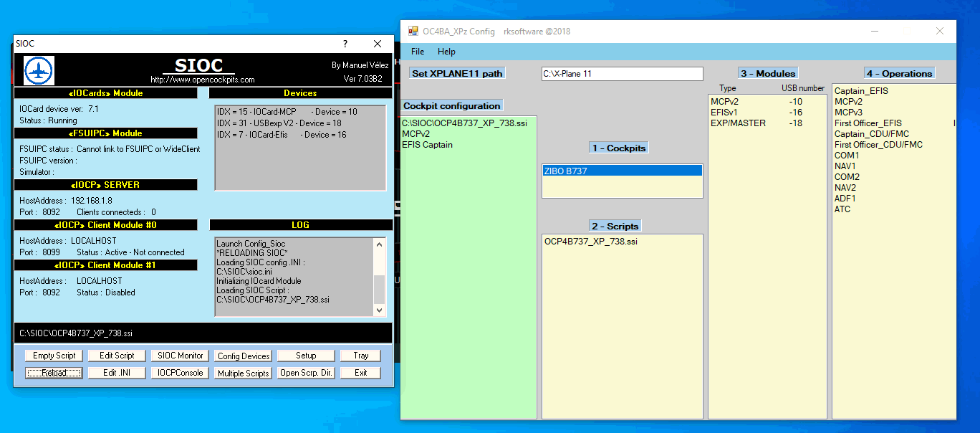
Task: Open the File menu
Action: (418, 52)
